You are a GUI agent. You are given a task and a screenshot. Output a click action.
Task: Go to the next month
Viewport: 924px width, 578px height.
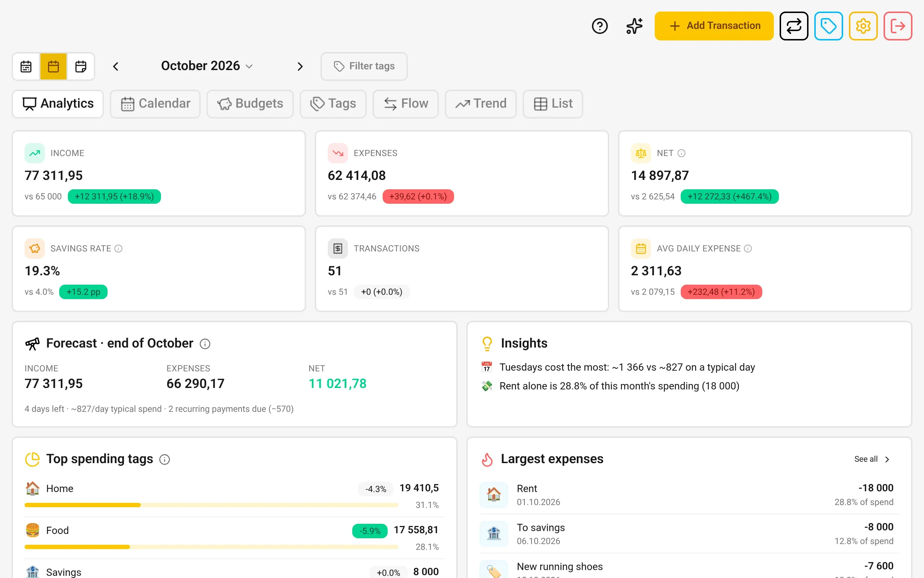click(x=300, y=66)
